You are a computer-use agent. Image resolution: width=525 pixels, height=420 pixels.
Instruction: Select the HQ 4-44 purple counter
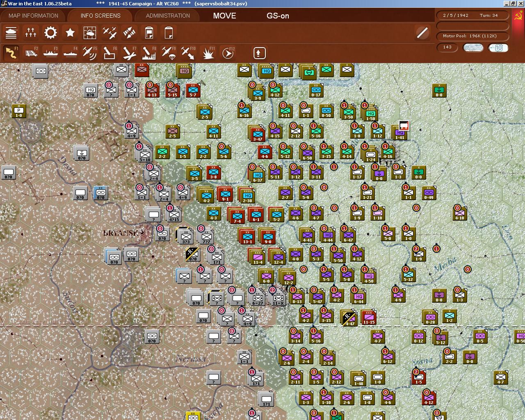(327, 235)
